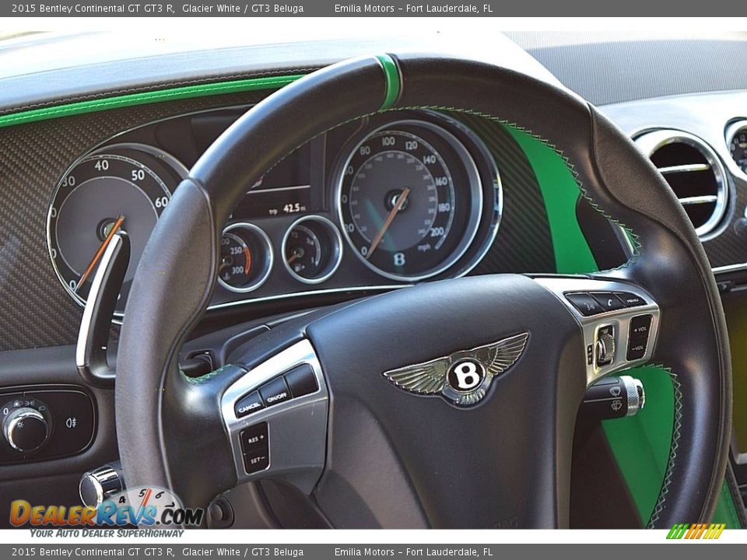Image resolution: width=747 pixels, height=560 pixels.
Task: Click the phone handset button on the wheel
Action: [610, 301]
